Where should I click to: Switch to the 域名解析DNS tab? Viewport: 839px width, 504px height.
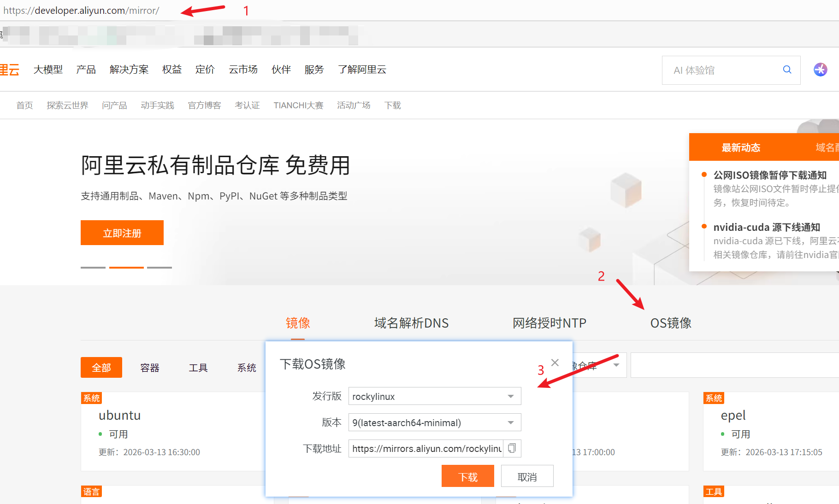click(411, 323)
